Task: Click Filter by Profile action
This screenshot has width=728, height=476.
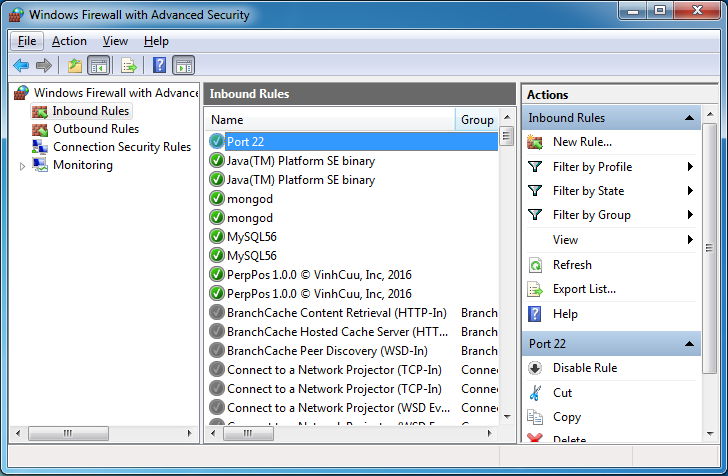Action: coord(592,167)
